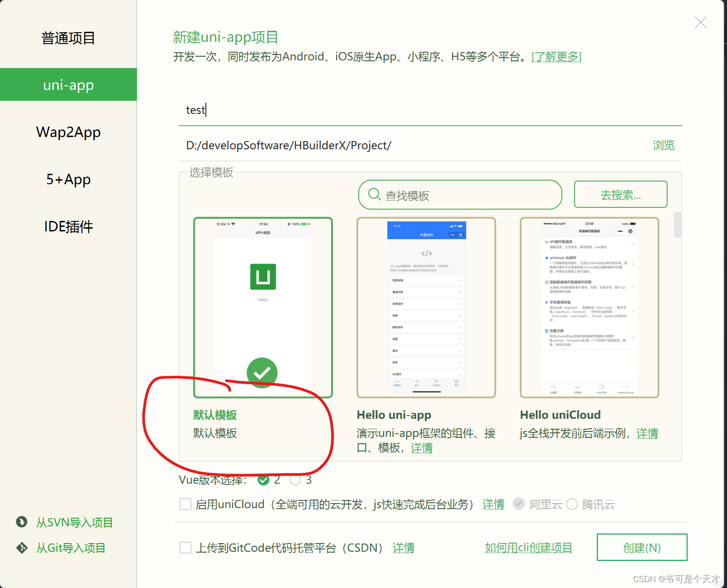This screenshot has width=727, height=588.
Task: Click the SVN import icon
Action: [x=21, y=522]
